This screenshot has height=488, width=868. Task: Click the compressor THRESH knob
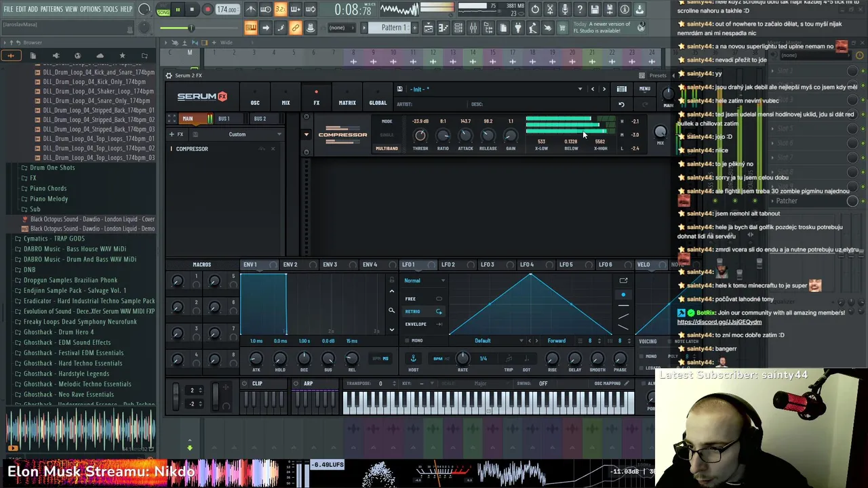pyautogui.click(x=420, y=136)
